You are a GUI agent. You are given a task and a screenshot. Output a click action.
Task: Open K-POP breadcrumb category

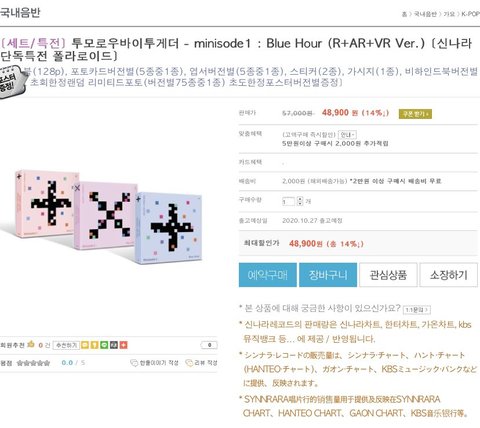[470, 14]
